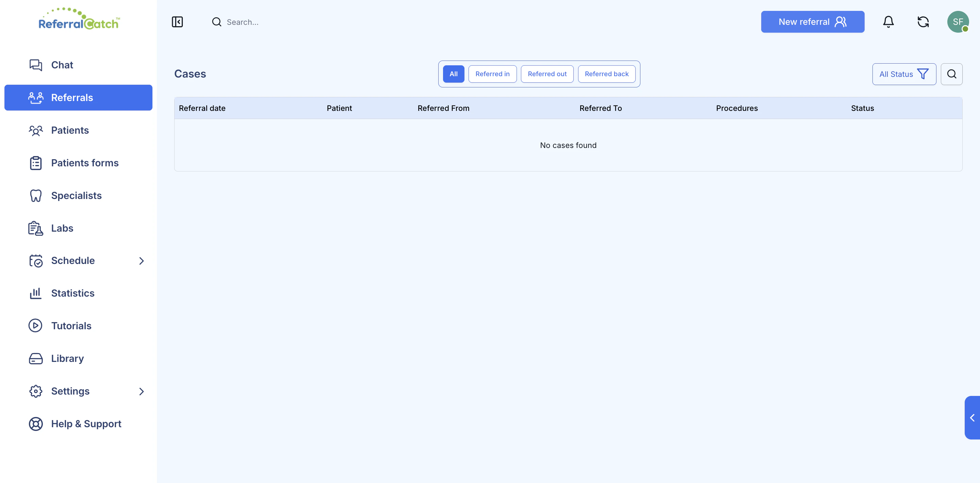The width and height of the screenshot is (980, 483).
Task: Open the Labs menu item
Action: (78, 228)
